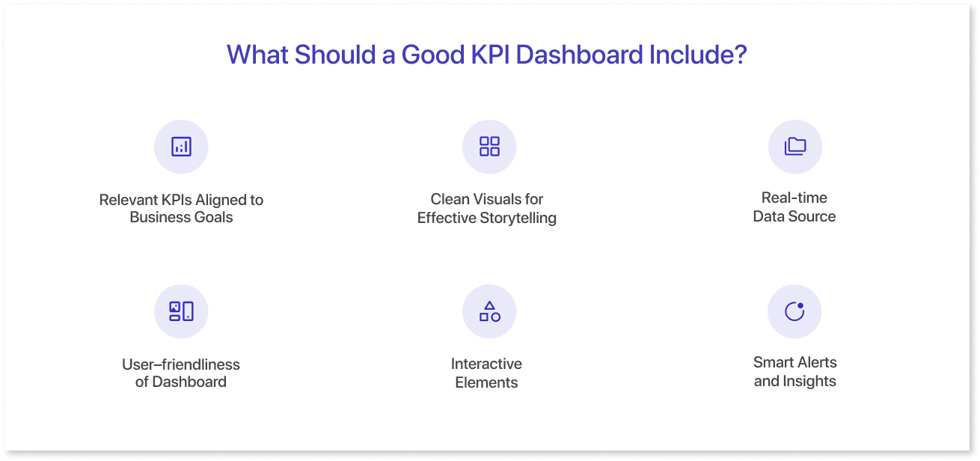Viewport: 980px width, 461px height.
Task: Click the text "Clean Visuals for Effective Storytelling"
Action: coord(487,209)
